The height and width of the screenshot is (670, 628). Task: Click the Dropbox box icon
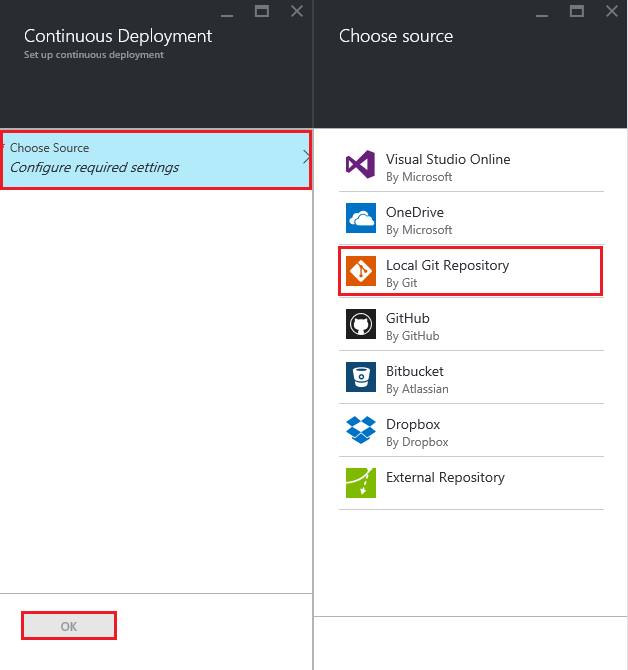click(361, 430)
